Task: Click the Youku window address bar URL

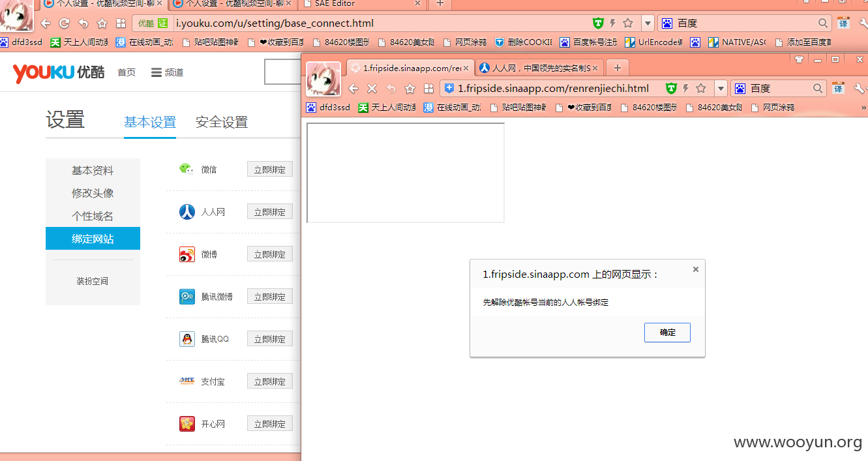Action: tap(275, 23)
